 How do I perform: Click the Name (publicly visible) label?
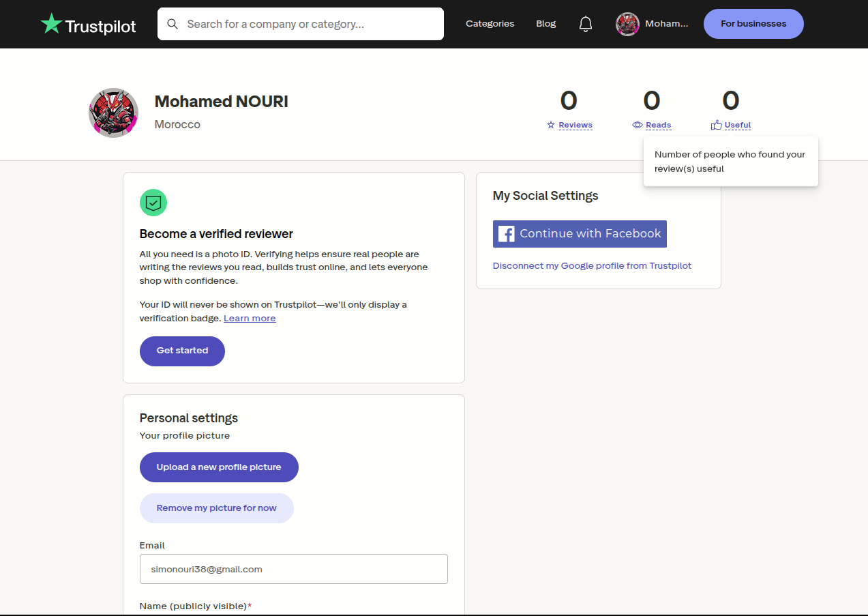(x=196, y=606)
